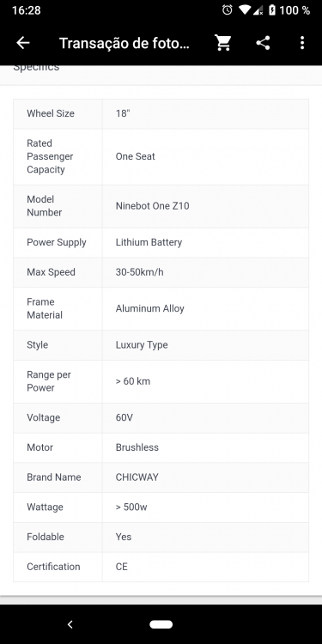This screenshot has height=644, width=322.
Task: Tap the Wi-Fi signal status icon
Action: pos(244,10)
